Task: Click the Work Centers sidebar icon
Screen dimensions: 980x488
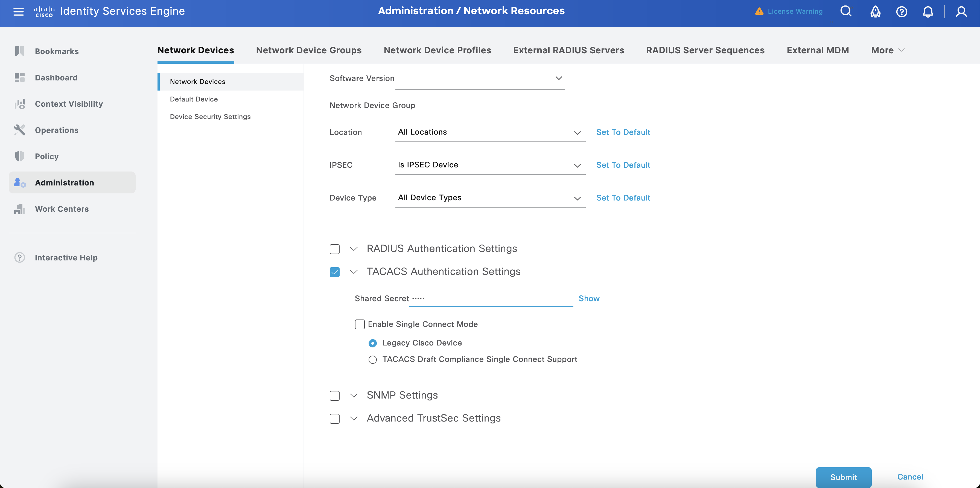Action: tap(19, 209)
